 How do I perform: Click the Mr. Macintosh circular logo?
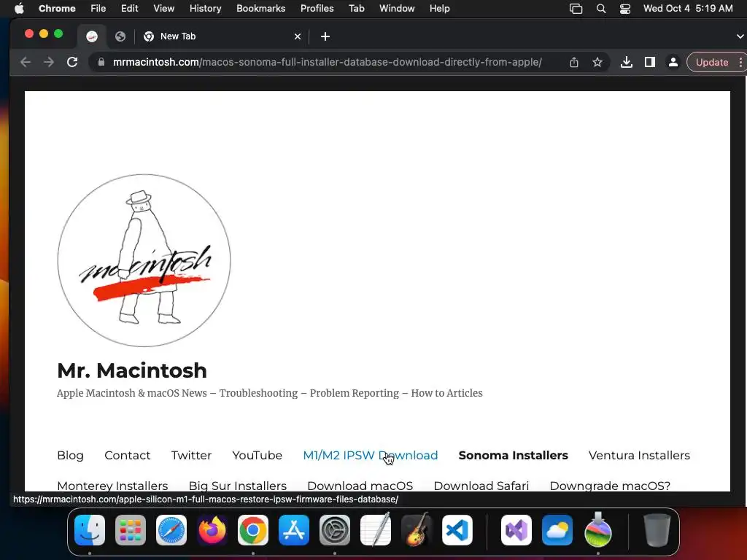(x=144, y=260)
